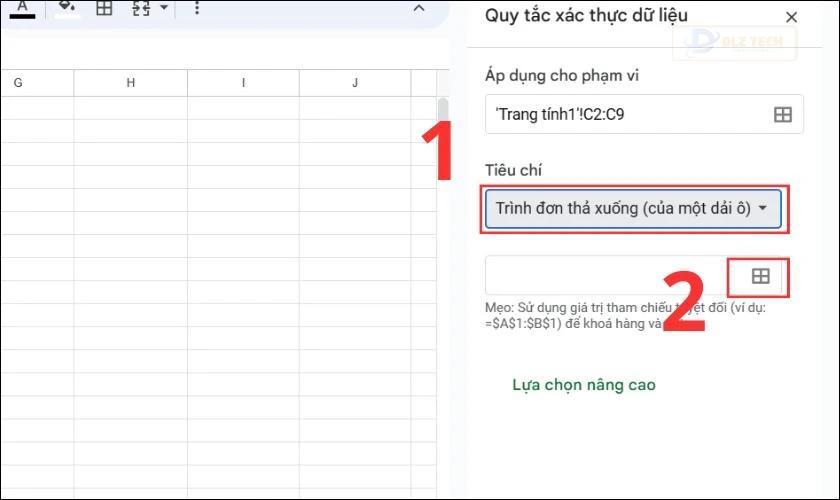Open the text color tool

pos(22,9)
